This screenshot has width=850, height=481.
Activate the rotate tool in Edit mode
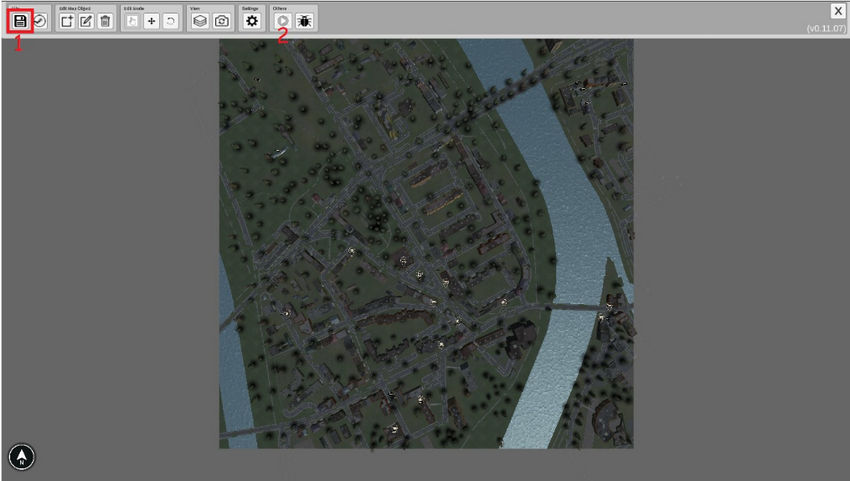pos(171,21)
